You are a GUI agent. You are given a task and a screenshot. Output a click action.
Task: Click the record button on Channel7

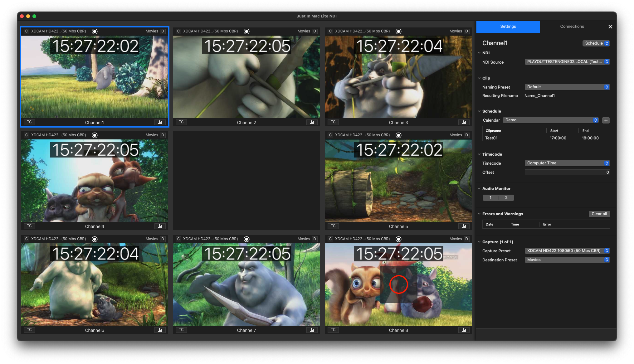click(246, 239)
